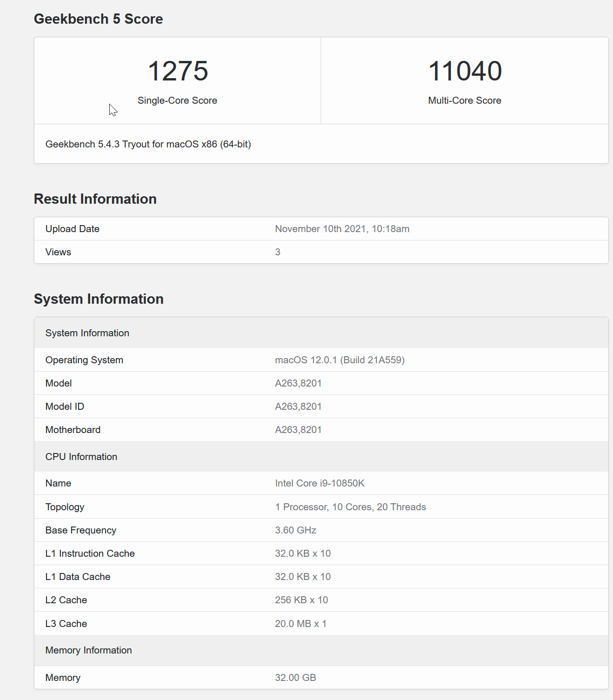Click the L2 Cache value 256 KB
Screen dimensions: 613x700
[x=301, y=600]
